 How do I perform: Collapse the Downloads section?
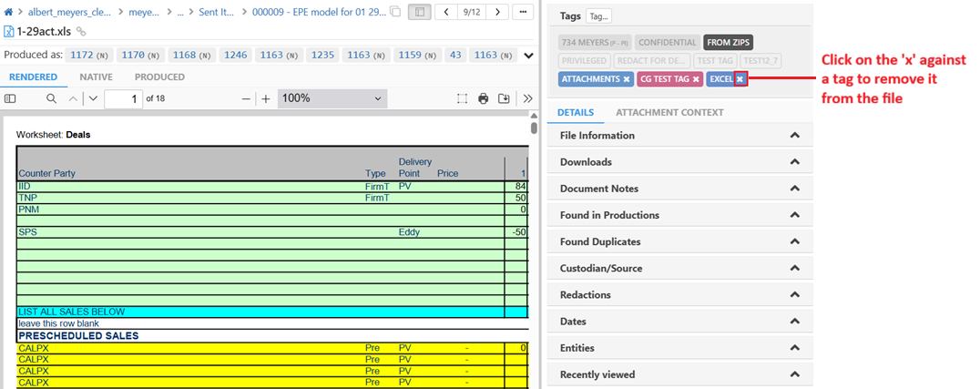[794, 162]
